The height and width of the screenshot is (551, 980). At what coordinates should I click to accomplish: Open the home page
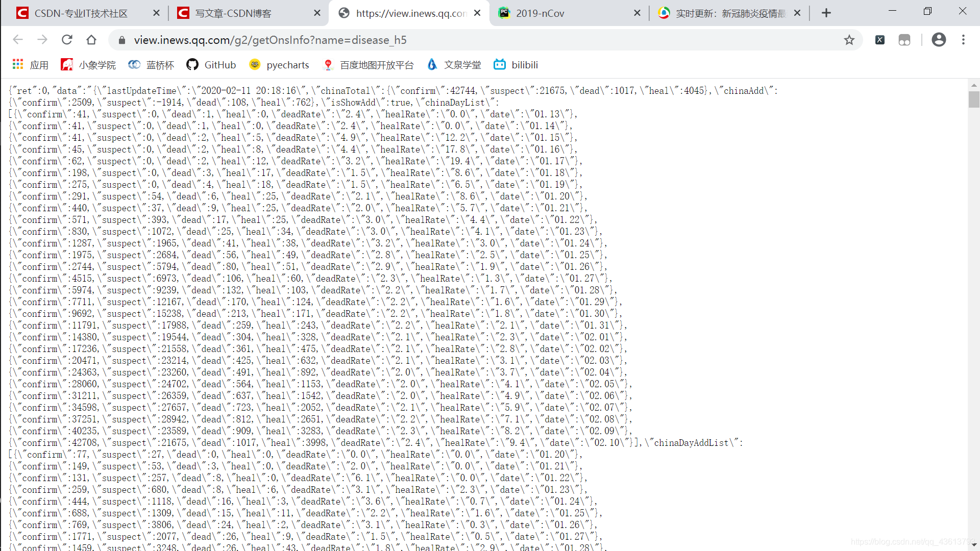(91, 40)
